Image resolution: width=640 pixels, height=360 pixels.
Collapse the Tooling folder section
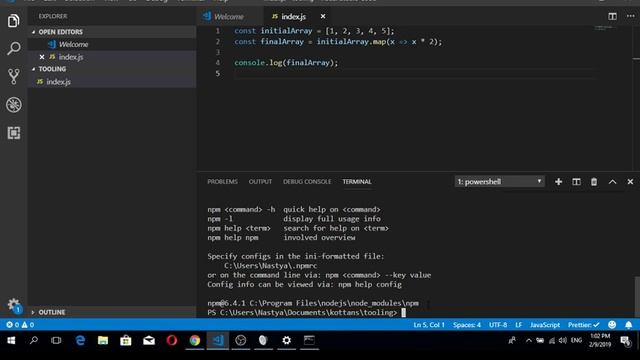tap(111, 69)
